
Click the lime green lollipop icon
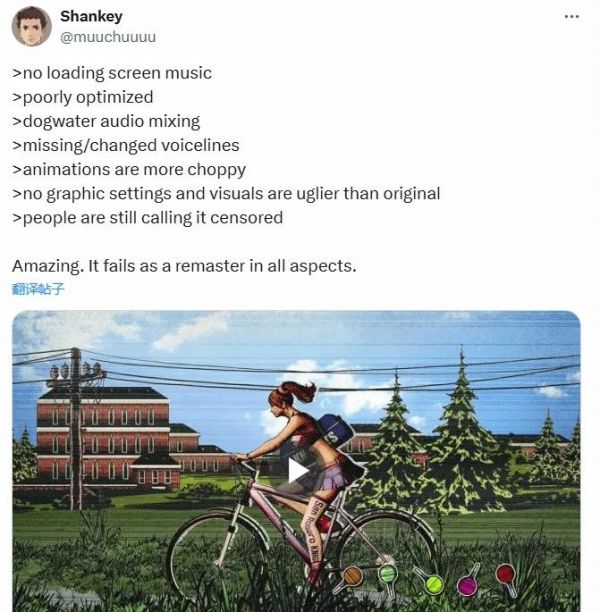point(429,582)
